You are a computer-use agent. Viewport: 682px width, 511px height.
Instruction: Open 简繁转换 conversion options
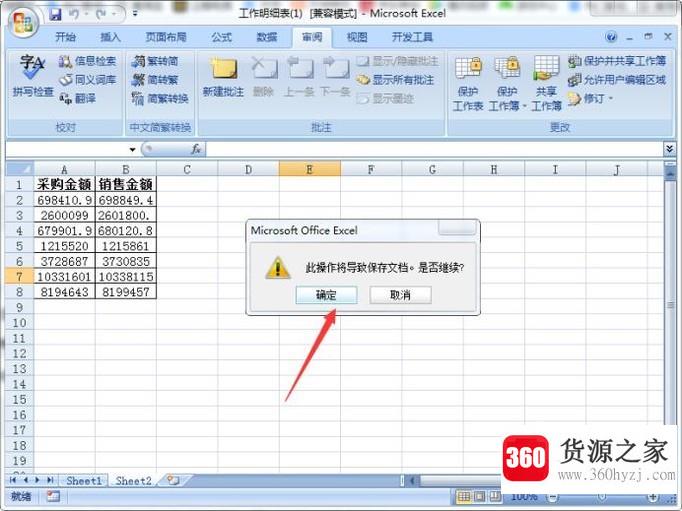(x=160, y=99)
